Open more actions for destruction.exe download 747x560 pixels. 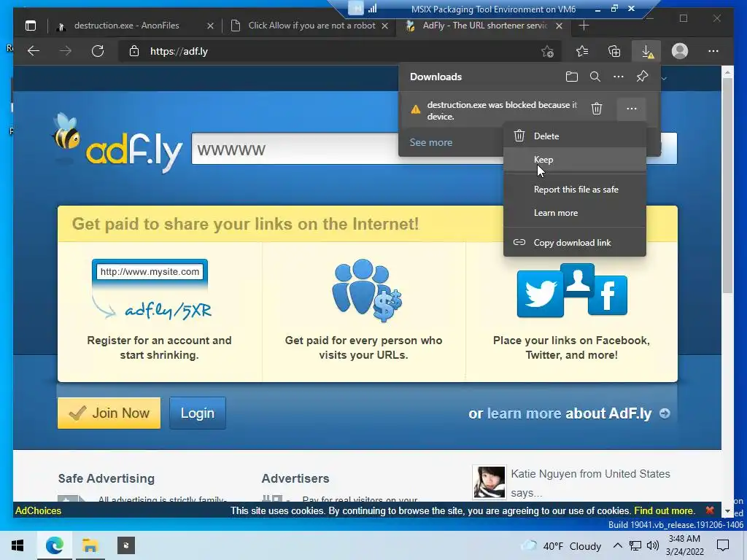631,109
